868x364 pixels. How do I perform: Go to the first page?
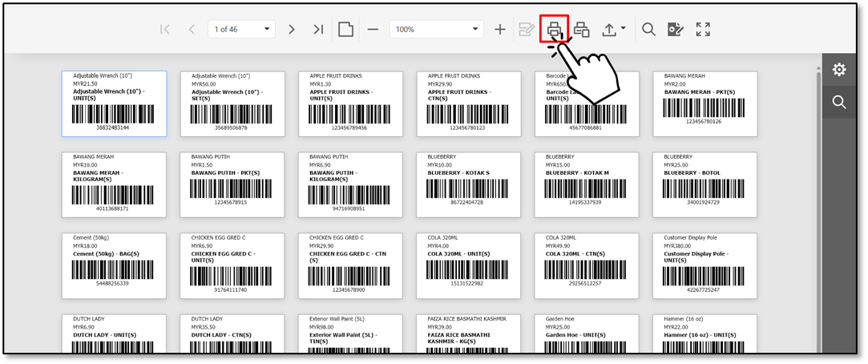(164, 30)
